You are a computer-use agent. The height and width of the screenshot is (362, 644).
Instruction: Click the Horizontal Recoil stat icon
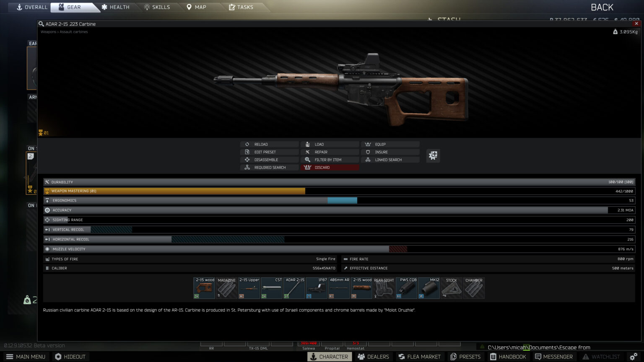coord(47,239)
